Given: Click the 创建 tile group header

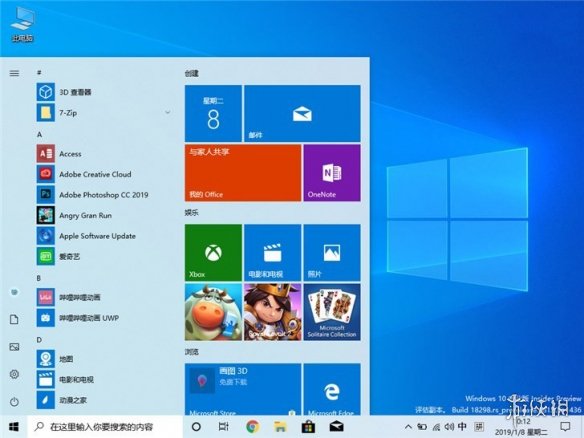Looking at the screenshot, I should tap(191, 73).
